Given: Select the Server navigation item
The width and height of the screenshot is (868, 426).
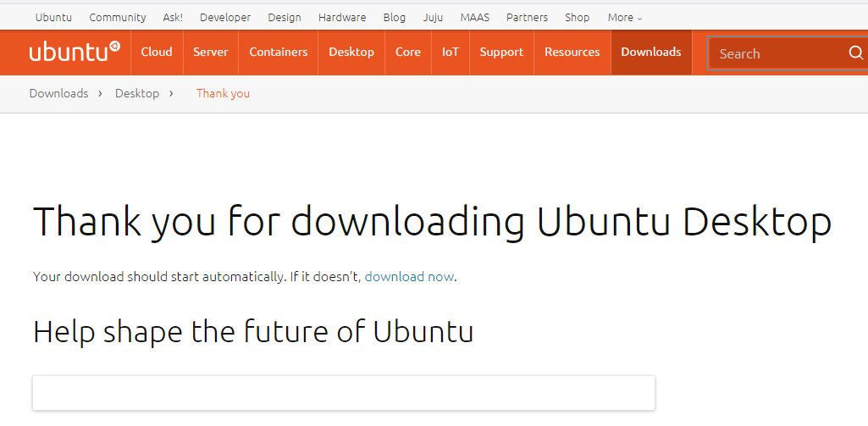Looking at the screenshot, I should pyautogui.click(x=211, y=53).
